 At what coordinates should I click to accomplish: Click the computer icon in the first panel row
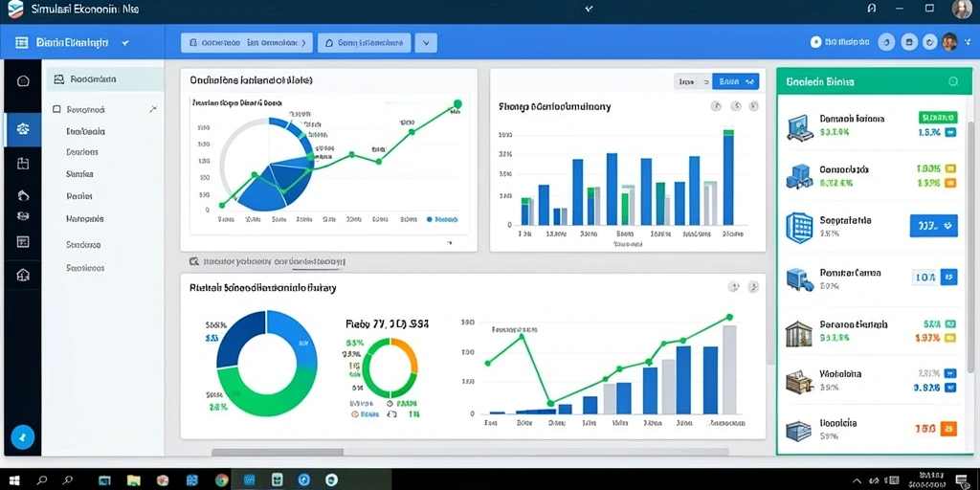(799, 127)
